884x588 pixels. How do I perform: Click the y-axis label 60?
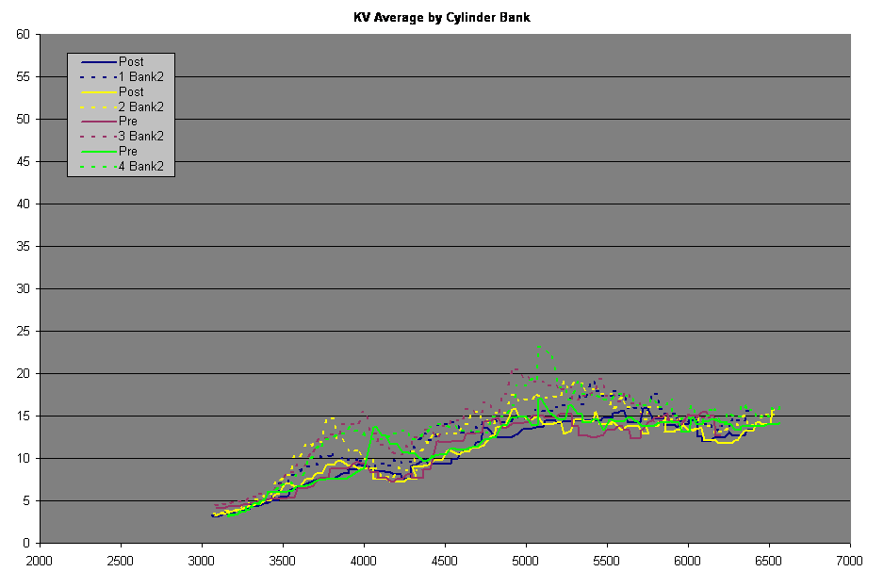click(24, 34)
